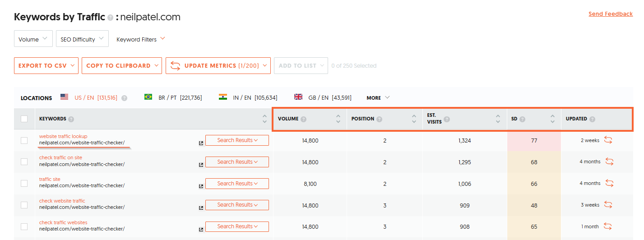Viewport: 644px width, 240px height.
Task: Sort by the Position column arrows
Action: click(414, 119)
